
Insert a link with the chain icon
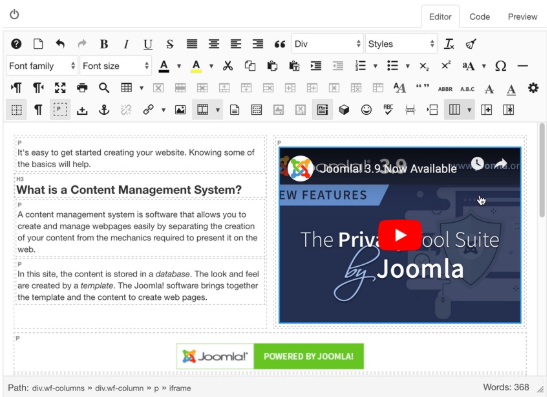click(x=148, y=110)
